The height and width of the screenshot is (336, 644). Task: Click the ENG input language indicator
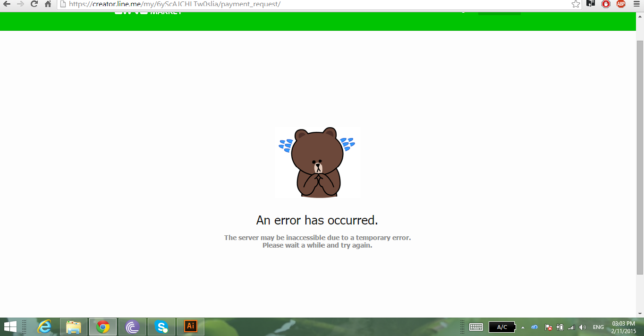(x=598, y=327)
